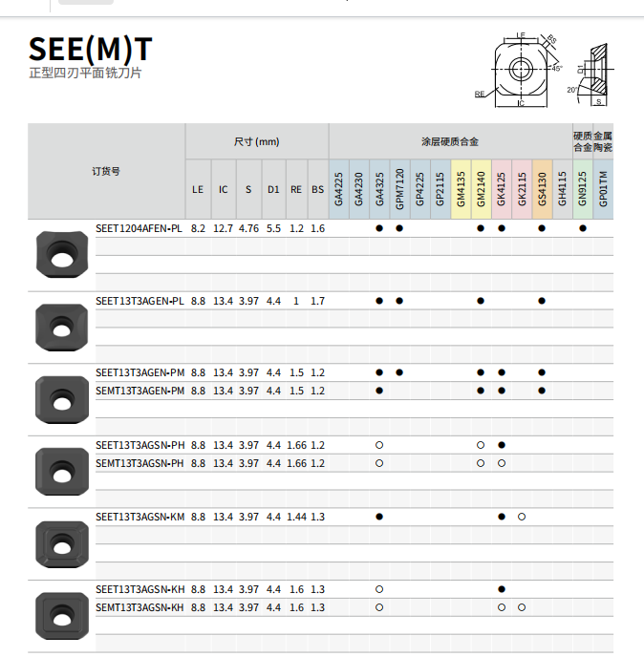Select the SEET13T3AGSN-KH insert thumbnail

tap(61, 616)
